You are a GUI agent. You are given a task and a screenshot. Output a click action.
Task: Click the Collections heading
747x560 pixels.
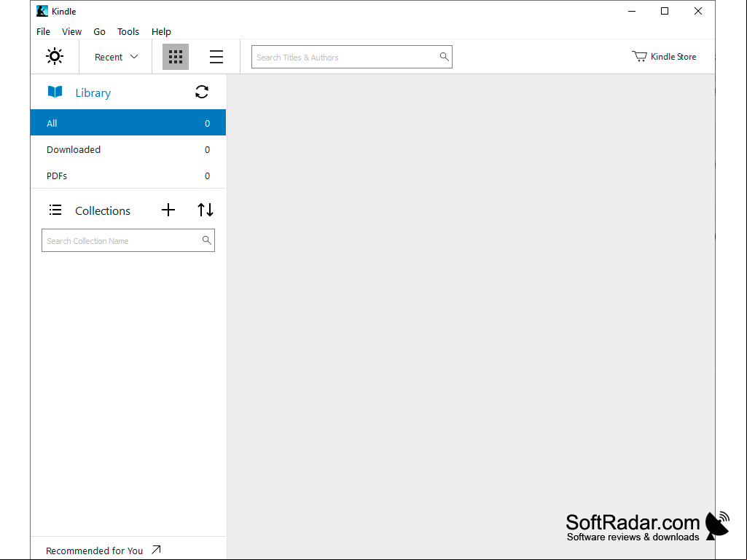(x=103, y=211)
